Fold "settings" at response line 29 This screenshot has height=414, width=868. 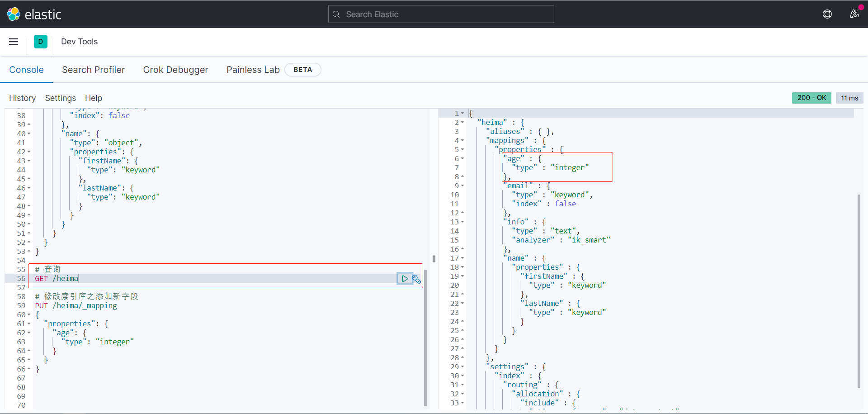click(462, 367)
